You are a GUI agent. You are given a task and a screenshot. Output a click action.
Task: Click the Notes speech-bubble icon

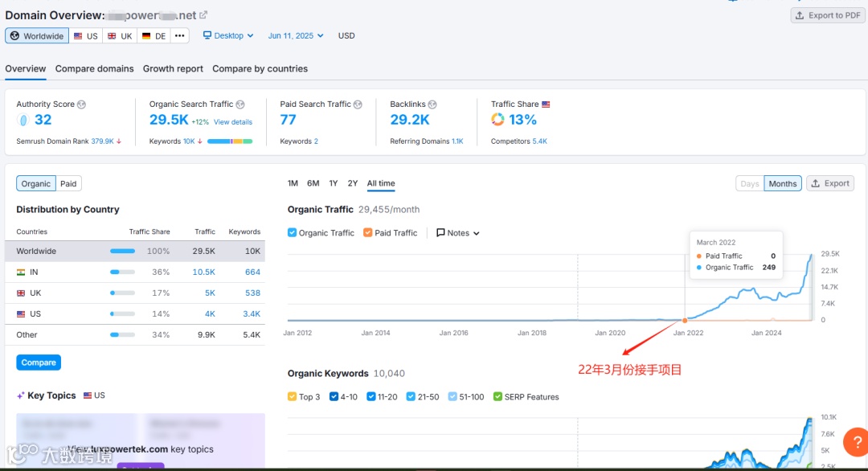(440, 233)
